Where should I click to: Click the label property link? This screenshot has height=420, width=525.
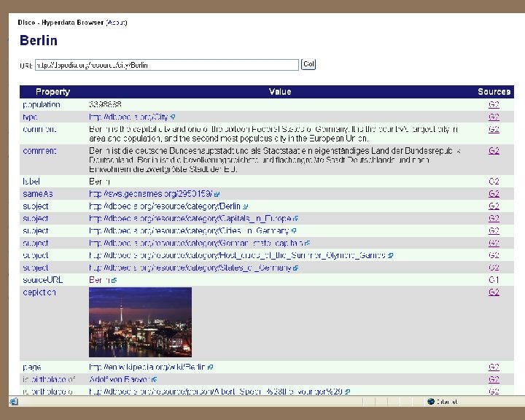pos(31,182)
